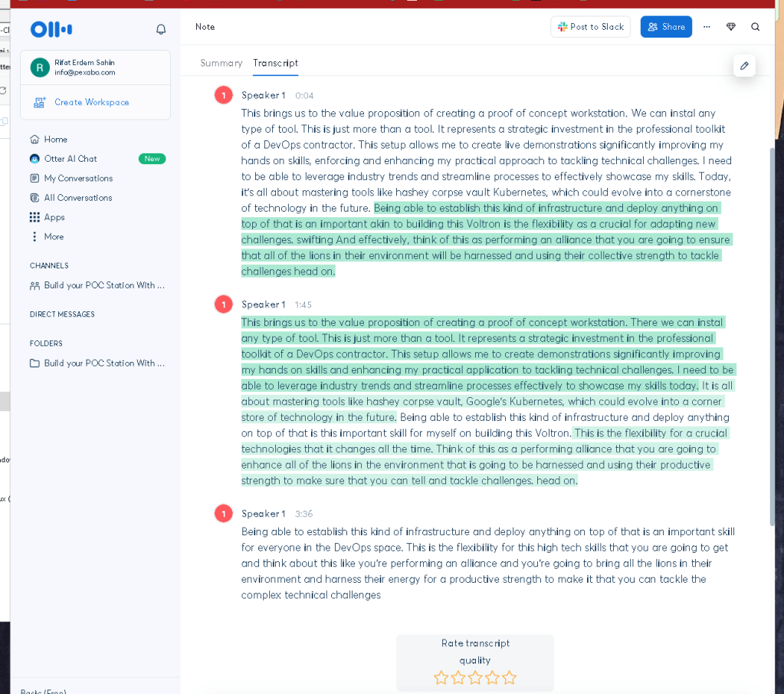Click the Speaker 1 avatar at 3:36
The height and width of the screenshot is (694, 784).
pyautogui.click(x=224, y=513)
